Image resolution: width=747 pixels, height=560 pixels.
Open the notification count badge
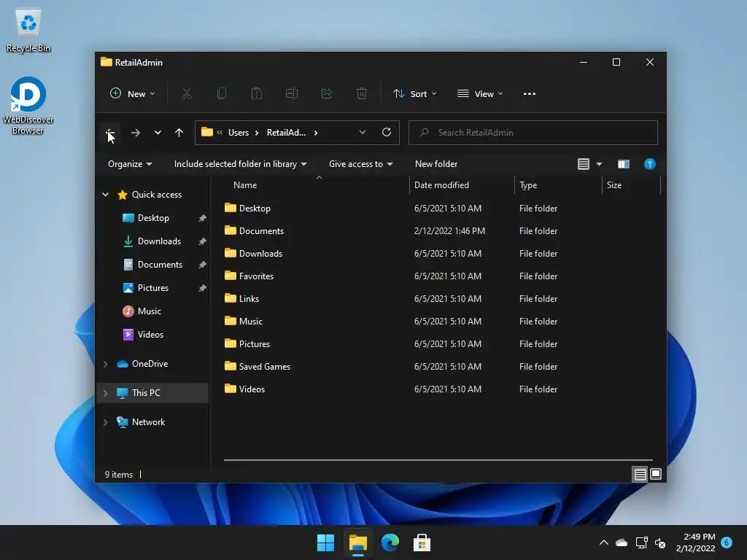(x=727, y=542)
